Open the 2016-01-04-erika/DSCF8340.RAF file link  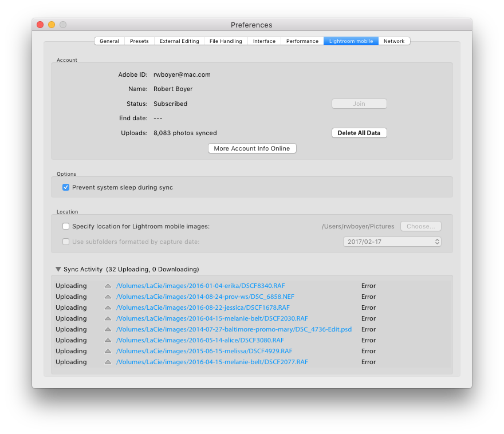click(200, 286)
